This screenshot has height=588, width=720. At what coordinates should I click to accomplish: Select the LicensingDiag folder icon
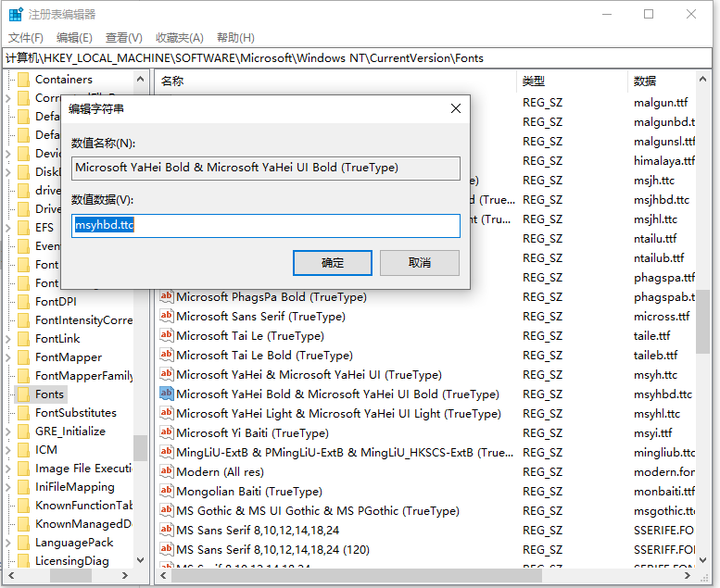tap(23, 561)
